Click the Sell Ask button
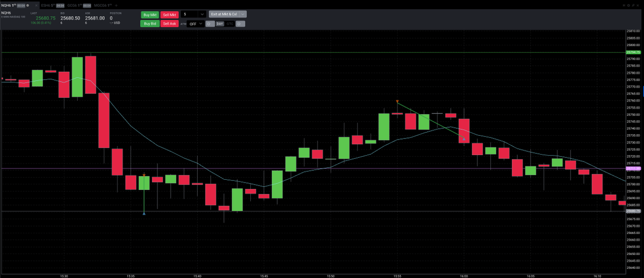Image resolution: width=644 pixels, height=278 pixels. [170, 24]
